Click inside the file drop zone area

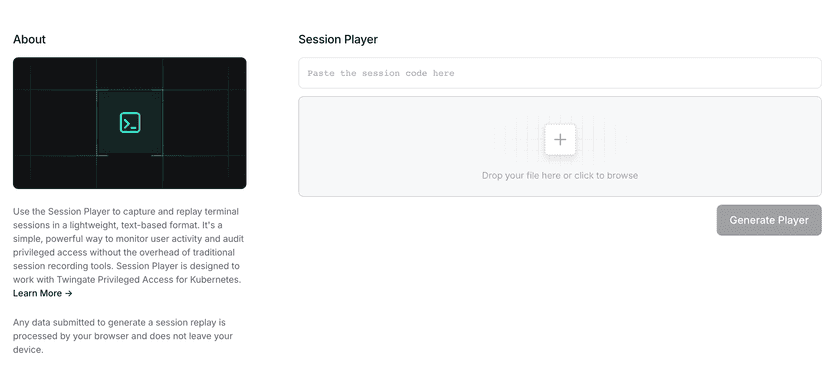pyautogui.click(x=560, y=146)
